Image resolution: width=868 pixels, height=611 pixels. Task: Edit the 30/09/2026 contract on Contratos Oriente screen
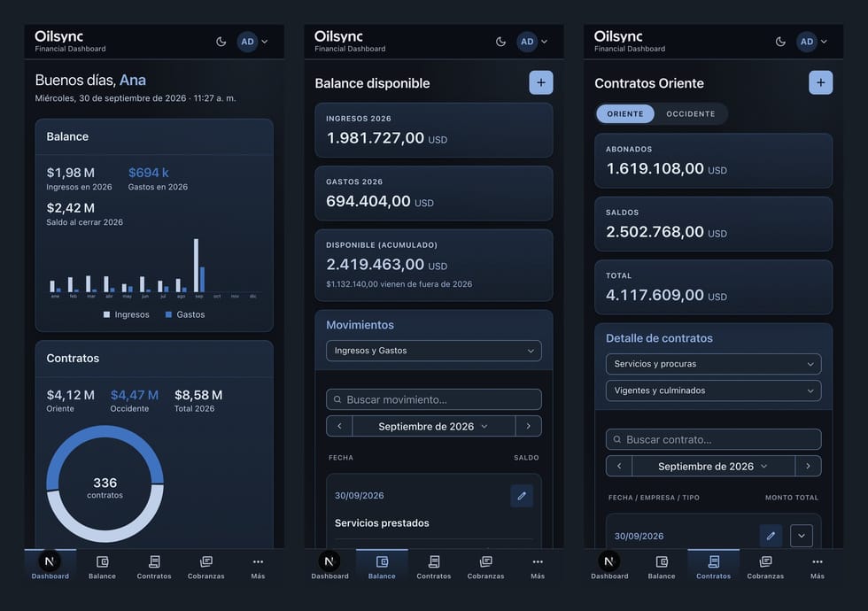[x=771, y=536]
